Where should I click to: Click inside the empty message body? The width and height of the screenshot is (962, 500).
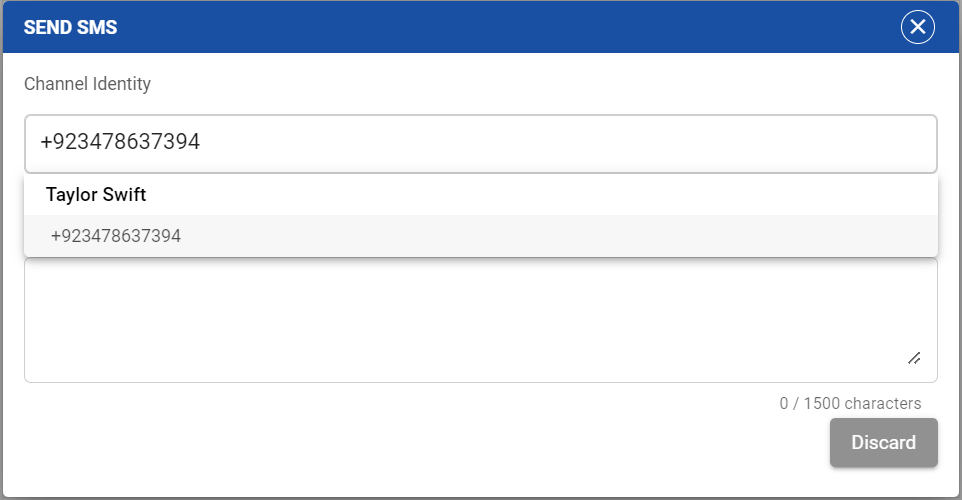pos(460,320)
